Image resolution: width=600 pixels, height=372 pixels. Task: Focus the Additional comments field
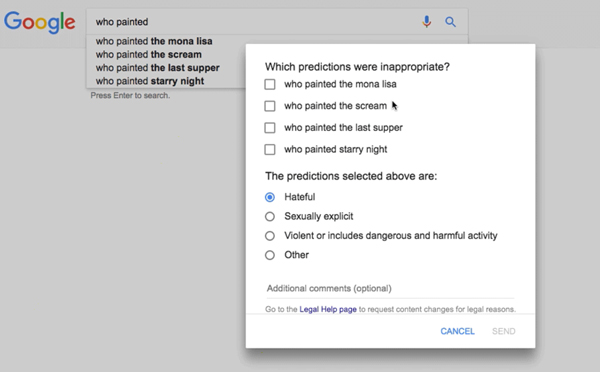(390, 289)
